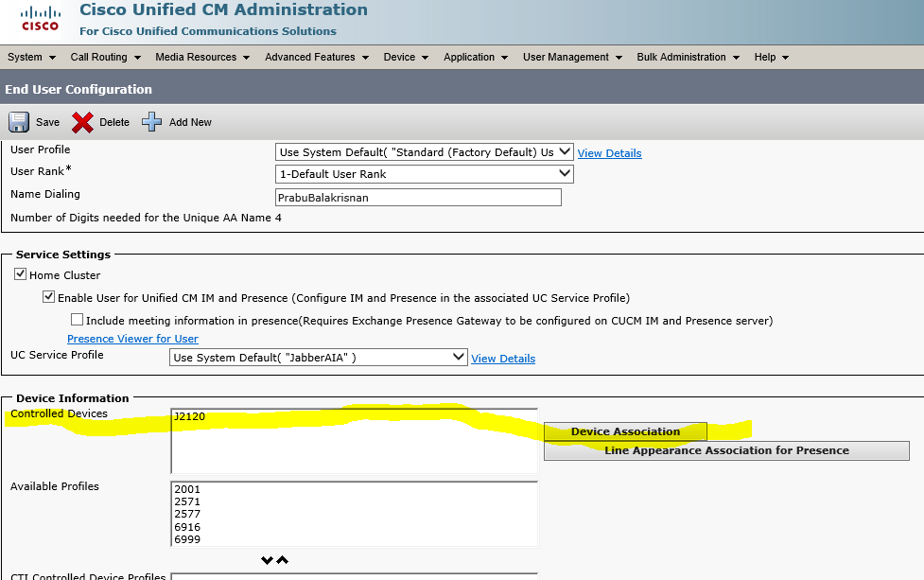Click Line Appearance Association for Presence
Viewport: 924px width, 580px height.
(x=726, y=450)
